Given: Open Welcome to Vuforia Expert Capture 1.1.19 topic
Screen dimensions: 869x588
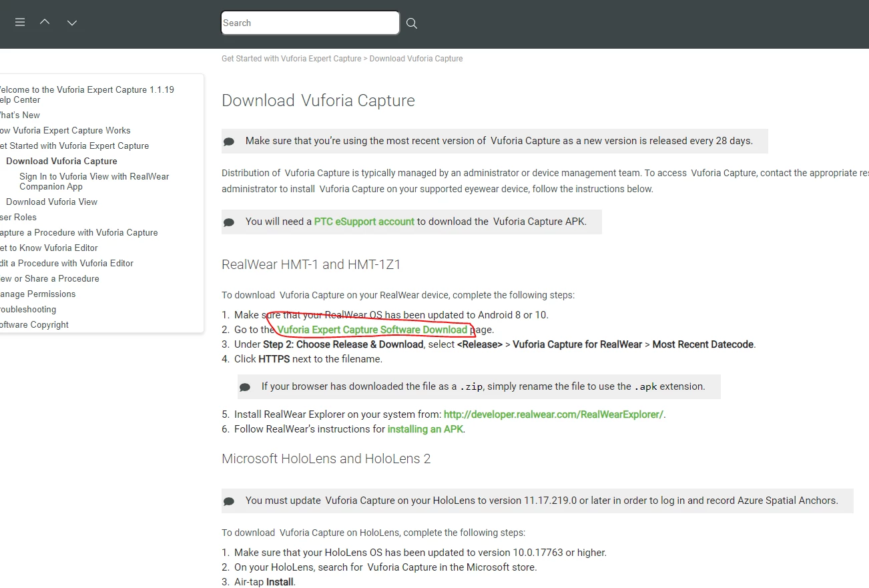Looking at the screenshot, I should click(x=85, y=95).
